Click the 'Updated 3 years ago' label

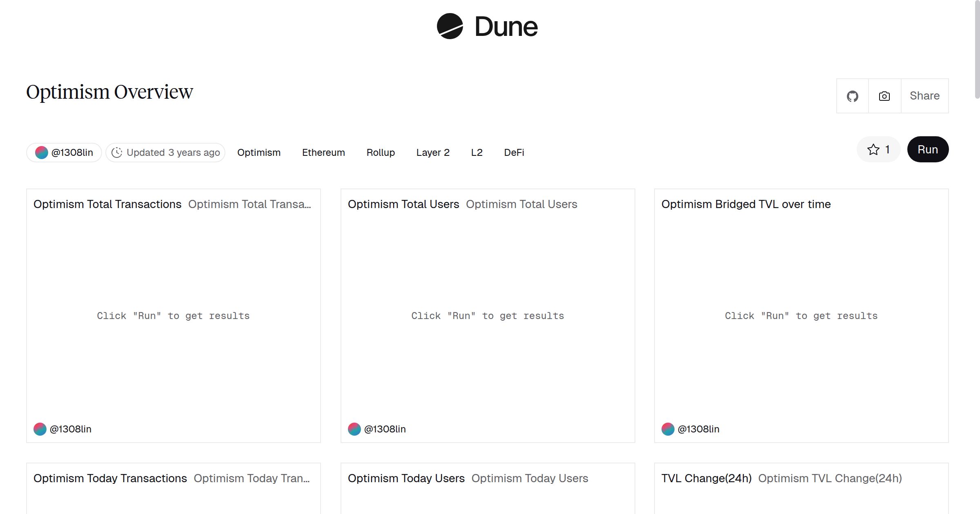coord(173,153)
